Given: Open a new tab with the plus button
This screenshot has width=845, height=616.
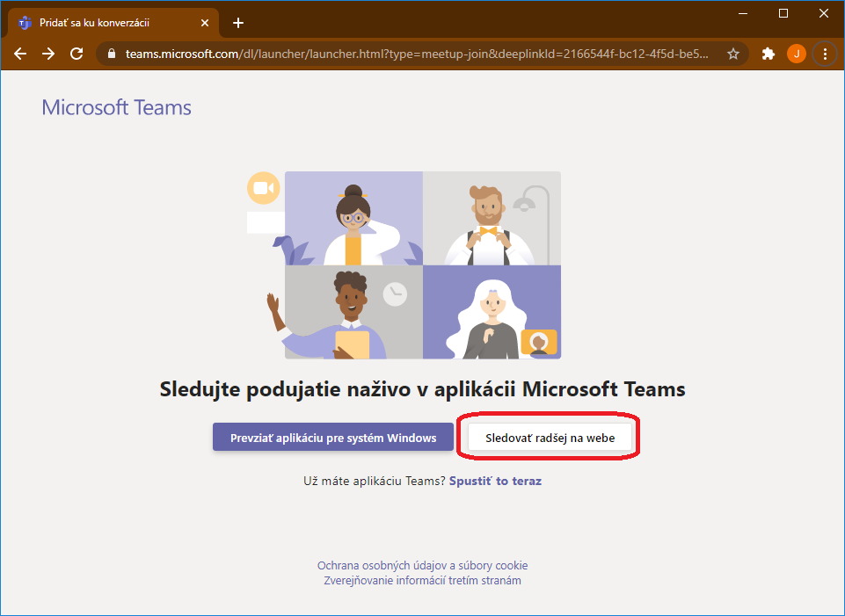Looking at the screenshot, I should click(238, 23).
